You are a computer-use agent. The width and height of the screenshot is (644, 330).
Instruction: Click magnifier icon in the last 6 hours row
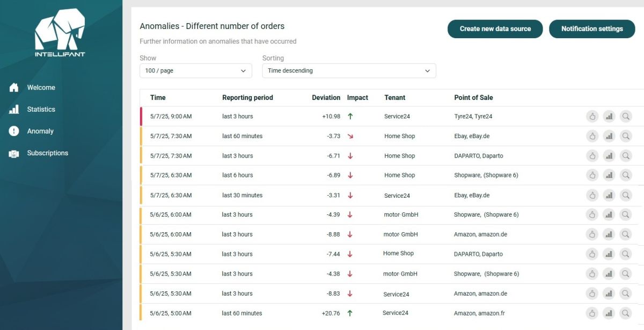coord(625,175)
